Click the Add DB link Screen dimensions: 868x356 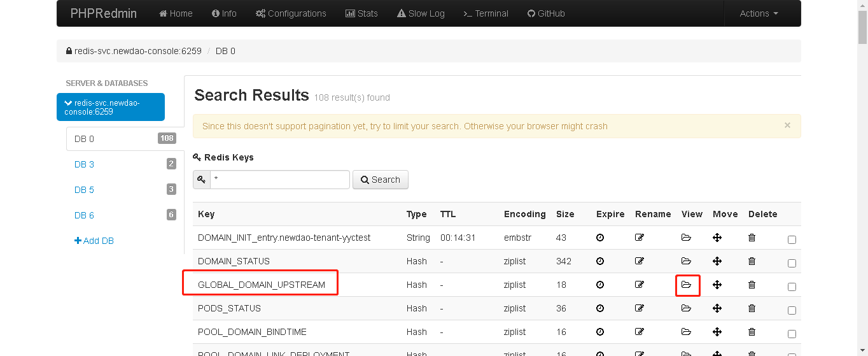94,241
